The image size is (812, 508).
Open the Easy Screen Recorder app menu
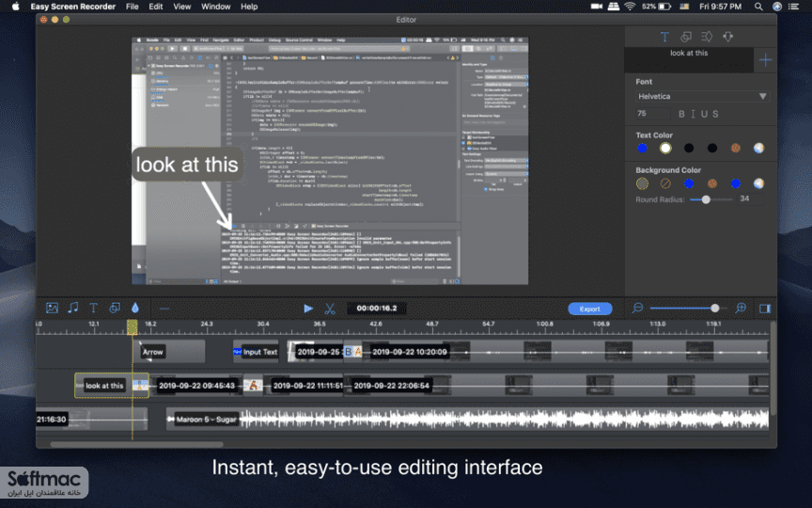(73, 7)
